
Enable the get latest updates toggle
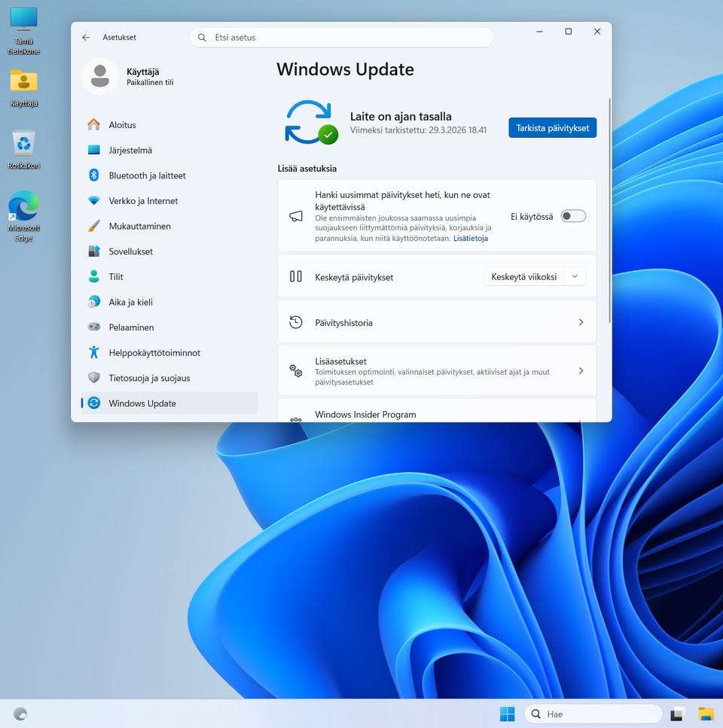pos(573,216)
